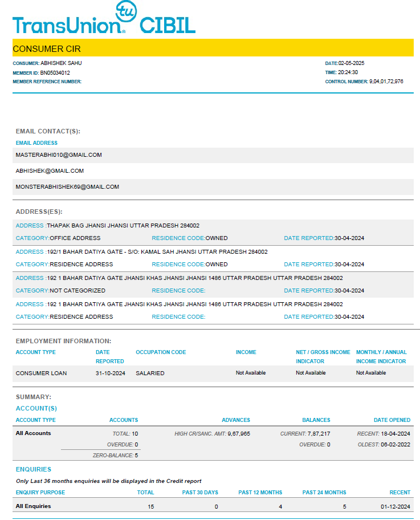Select the THAPAK BAG JHANSI address line
The height and width of the screenshot is (520, 420).
click(x=123, y=226)
